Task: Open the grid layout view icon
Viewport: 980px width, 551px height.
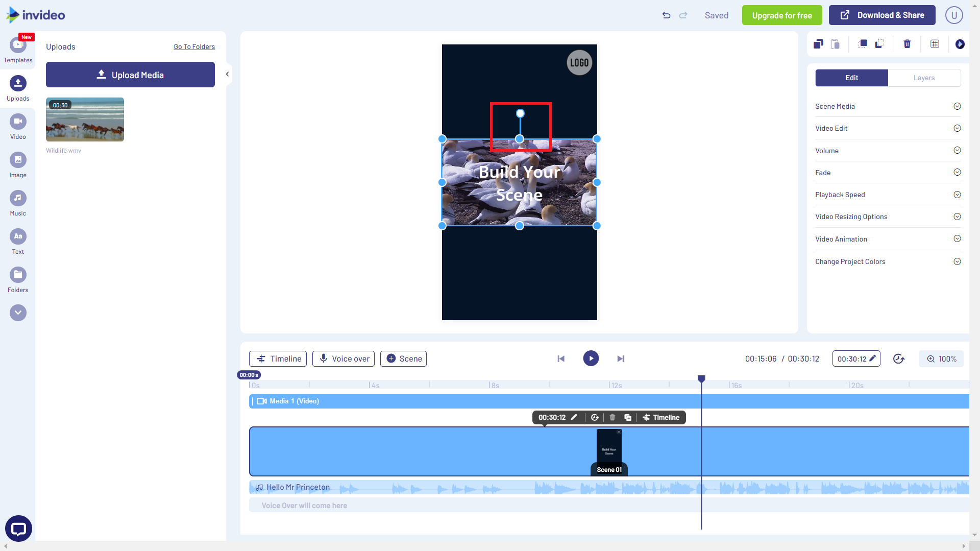Action: point(935,44)
